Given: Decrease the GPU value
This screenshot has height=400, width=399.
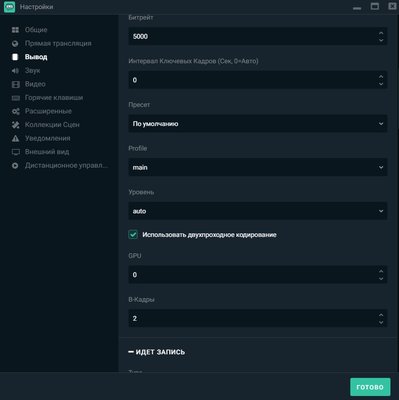Looking at the screenshot, I should (381, 279).
